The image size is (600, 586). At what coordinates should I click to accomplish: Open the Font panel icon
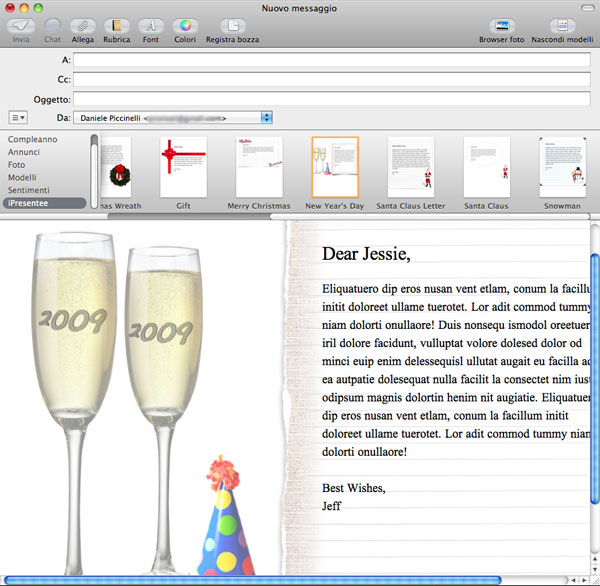click(151, 26)
